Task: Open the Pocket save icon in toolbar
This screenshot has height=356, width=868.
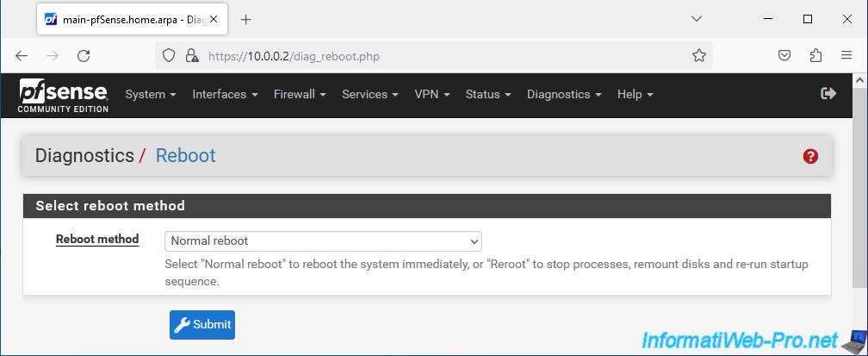Action: click(784, 55)
